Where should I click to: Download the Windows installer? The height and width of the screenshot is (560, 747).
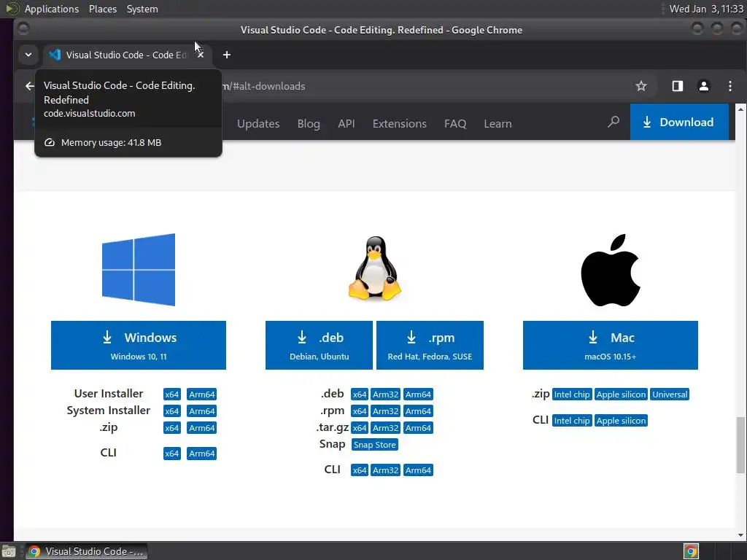[x=139, y=345]
